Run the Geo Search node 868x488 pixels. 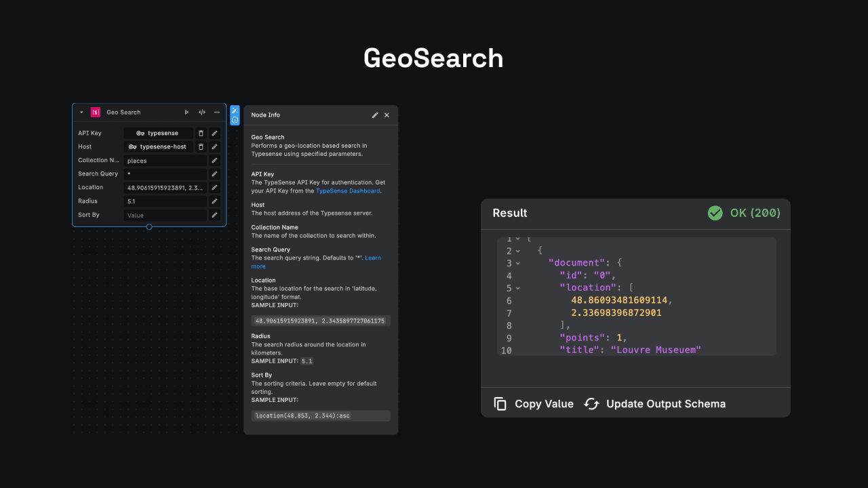[186, 113]
